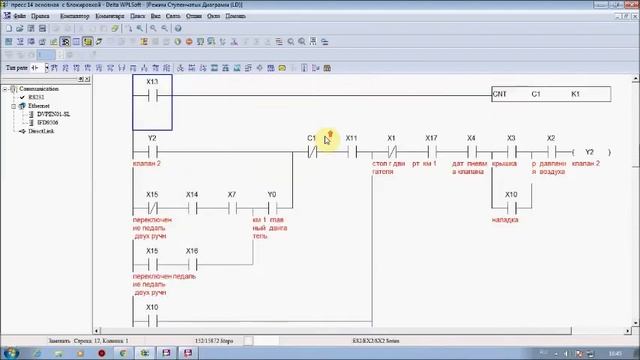Screen dimensions: 640x360
Task: Click the magnifier zoom-in icon in top toolbar
Action: pyautogui.click(x=153, y=29)
